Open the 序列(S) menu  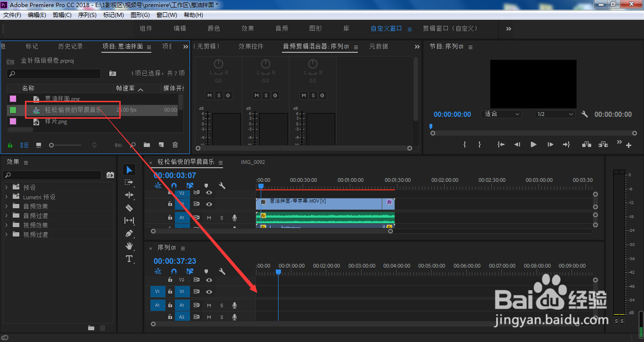click(x=87, y=15)
